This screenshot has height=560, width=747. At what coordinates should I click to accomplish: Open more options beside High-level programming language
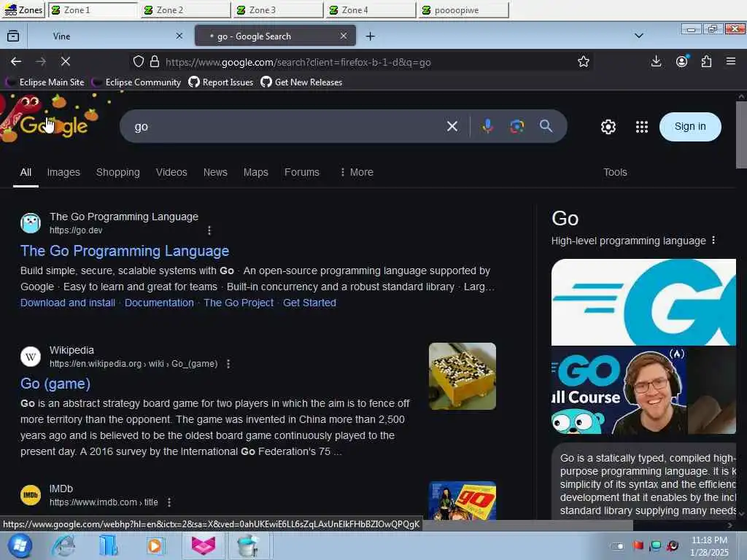(x=713, y=241)
